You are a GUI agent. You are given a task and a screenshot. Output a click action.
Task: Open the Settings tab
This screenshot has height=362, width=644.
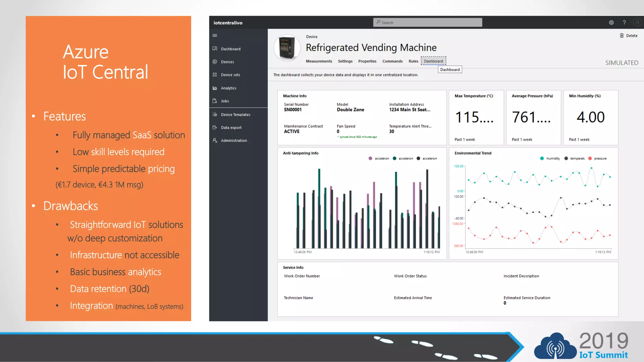point(345,61)
